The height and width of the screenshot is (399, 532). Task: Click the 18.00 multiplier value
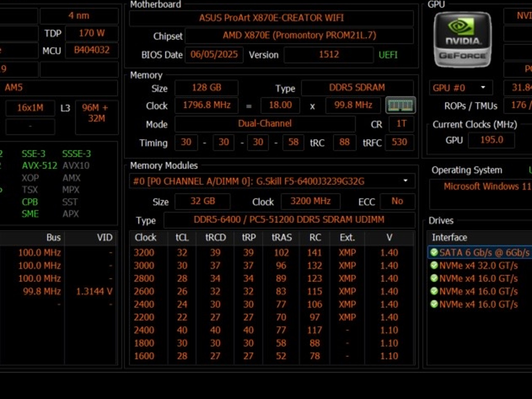[x=280, y=105]
